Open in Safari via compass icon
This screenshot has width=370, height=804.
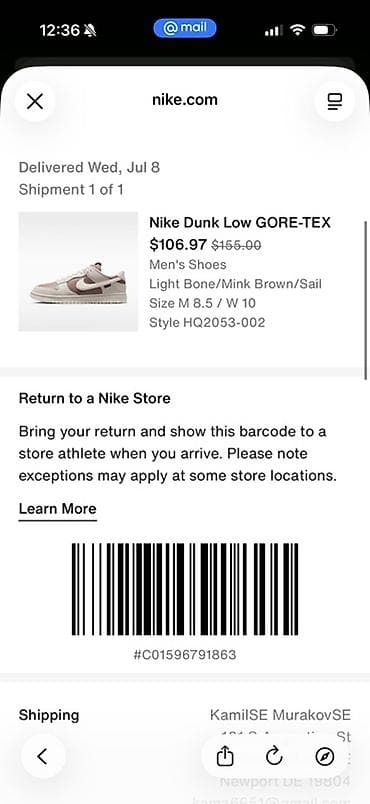coord(325,756)
